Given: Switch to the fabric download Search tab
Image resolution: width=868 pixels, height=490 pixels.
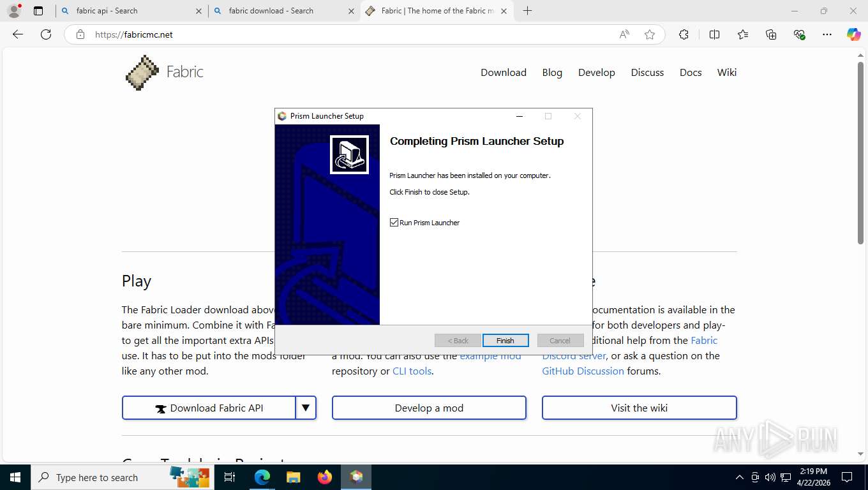Looking at the screenshot, I should (283, 11).
